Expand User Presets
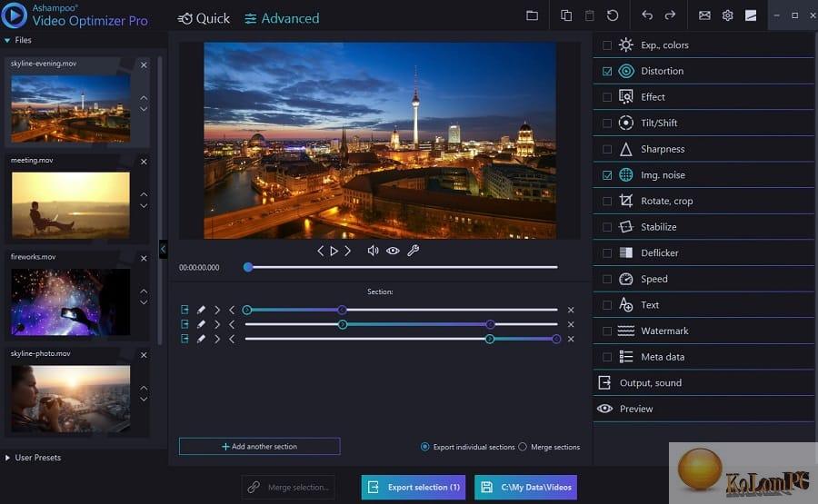The image size is (818, 504). [7, 458]
